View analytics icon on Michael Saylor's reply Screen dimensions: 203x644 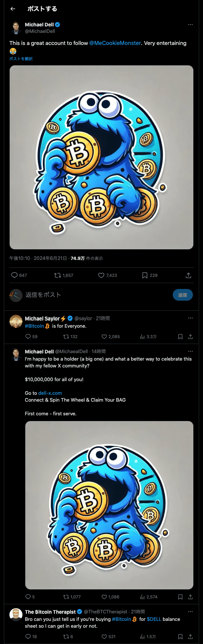(142, 336)
